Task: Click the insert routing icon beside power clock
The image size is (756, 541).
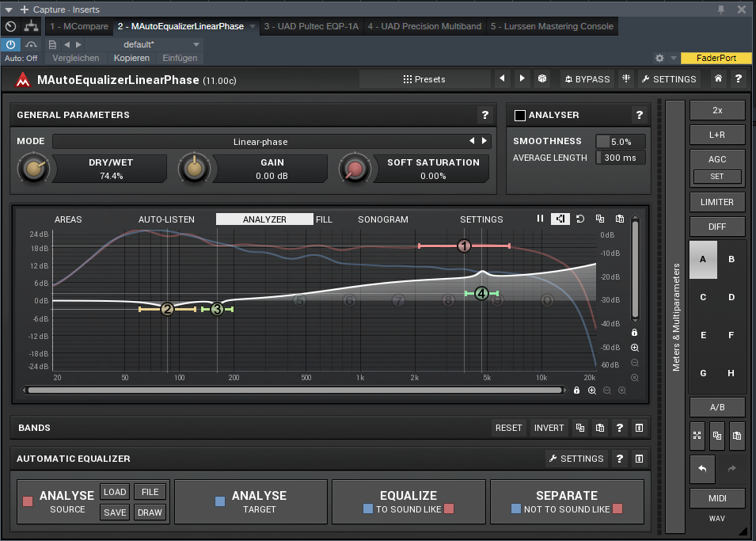Action: 31,26
